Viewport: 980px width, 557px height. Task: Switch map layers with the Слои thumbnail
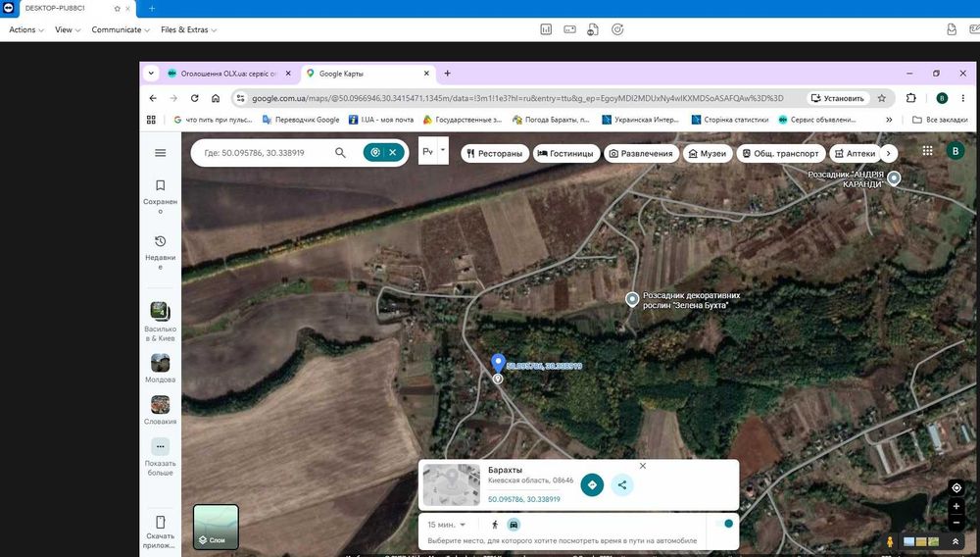[216, 527]
